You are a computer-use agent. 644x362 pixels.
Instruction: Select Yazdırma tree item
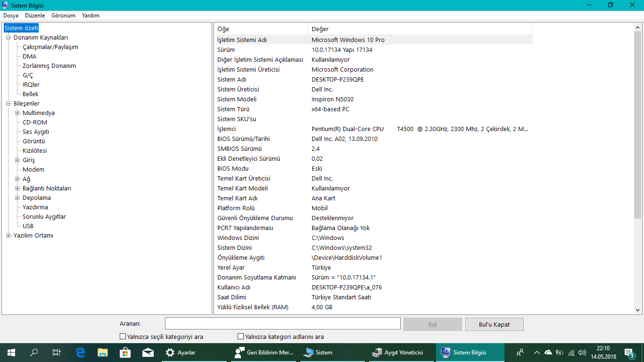[35, 207]
